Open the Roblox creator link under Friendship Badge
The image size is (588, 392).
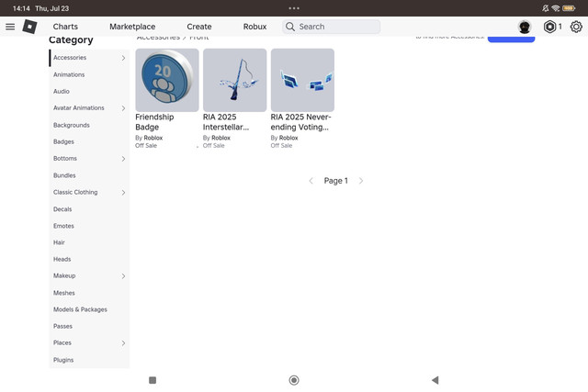tap(153, 138)
